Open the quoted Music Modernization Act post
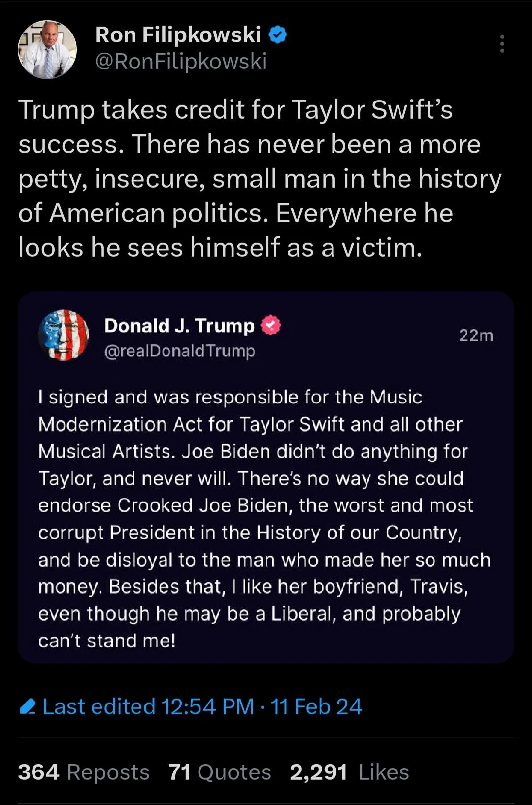The height and width of the screenshot is (805, 532). pyautogui.click(x=265, y=518)
